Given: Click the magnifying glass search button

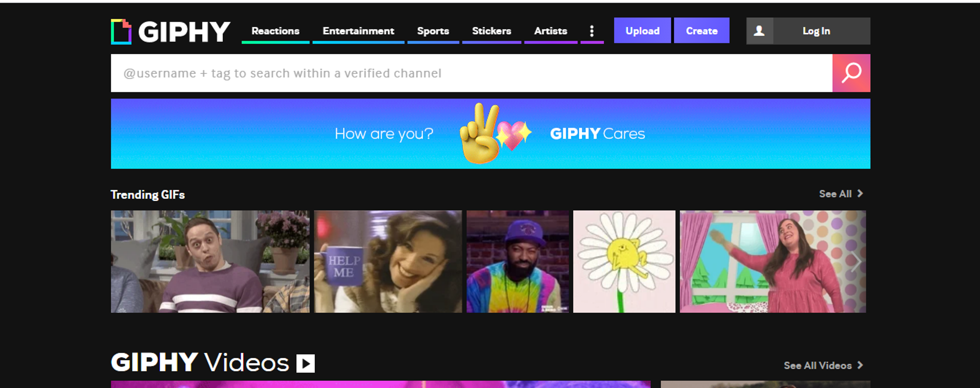Looking at the screenshot, I should point(851,73).
